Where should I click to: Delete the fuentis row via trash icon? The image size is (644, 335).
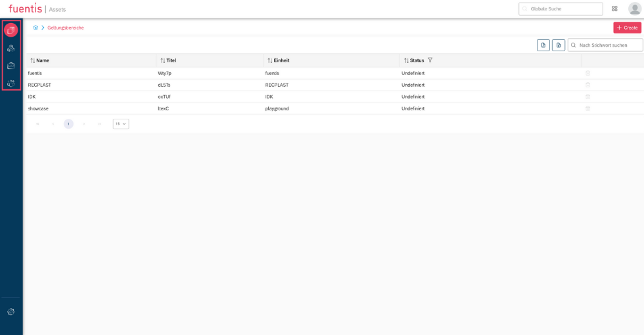click(x=587, y=73)
